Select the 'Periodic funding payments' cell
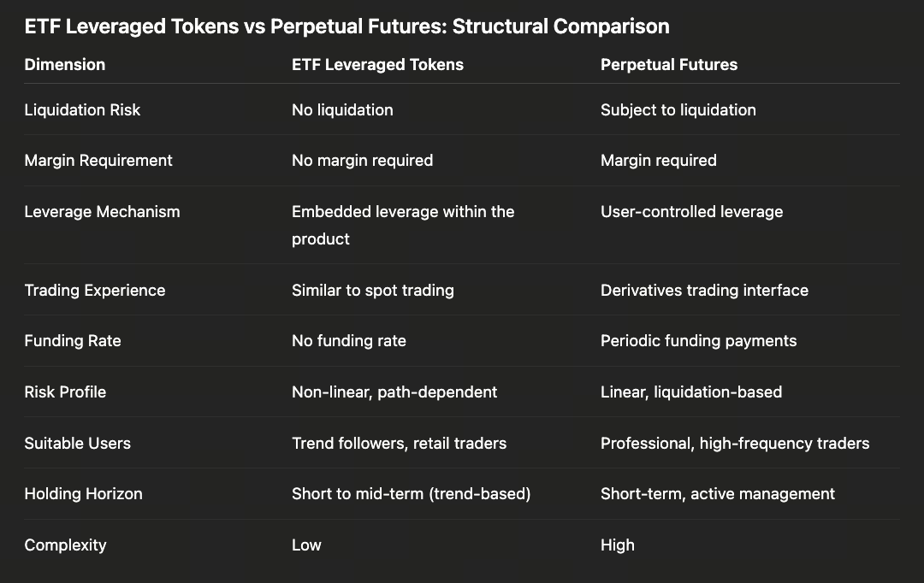This screenshot has width=924, height=583. point(698,341)
